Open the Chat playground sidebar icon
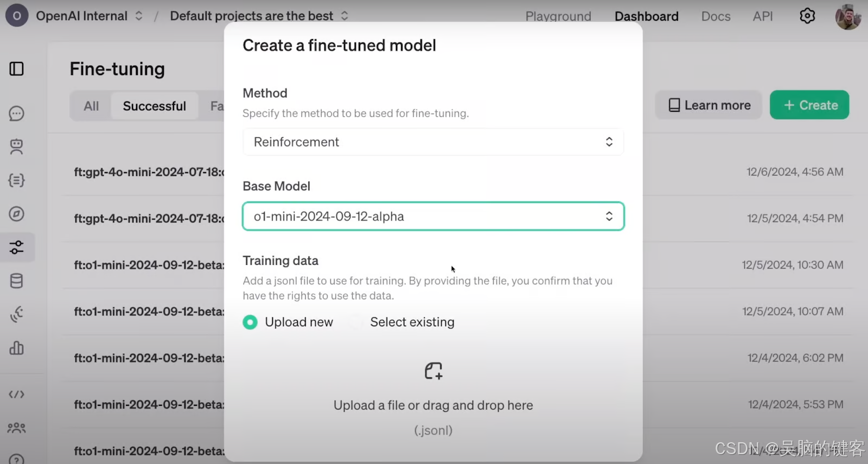Screen dimensions: 868x464 click(16, 113)
